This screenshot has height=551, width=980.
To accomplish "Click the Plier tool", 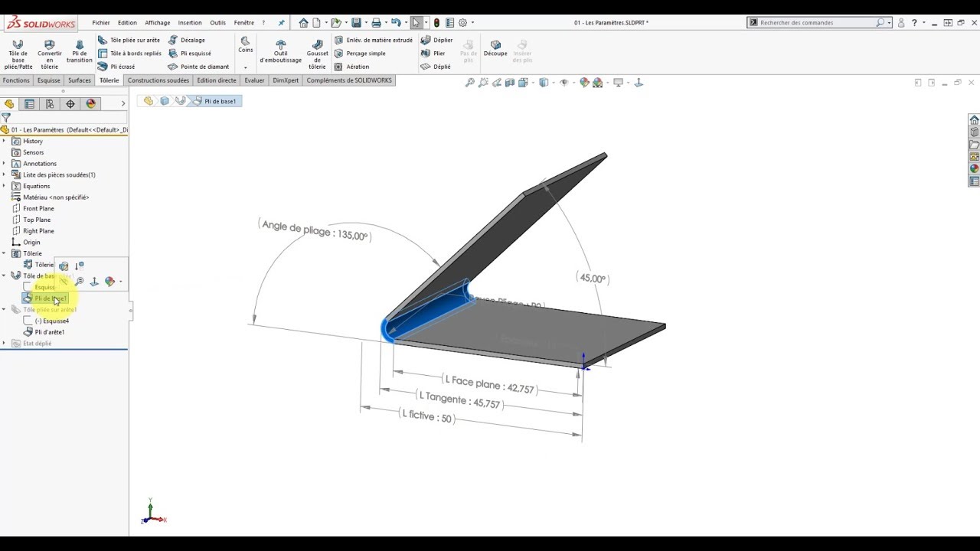I will click(x=433, y=54).
